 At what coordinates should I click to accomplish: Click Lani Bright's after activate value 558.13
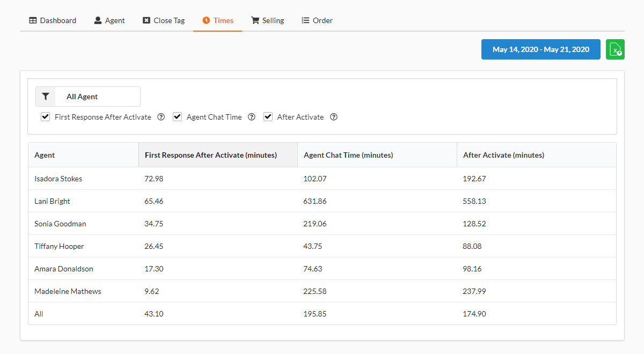(x=474, y=201)
